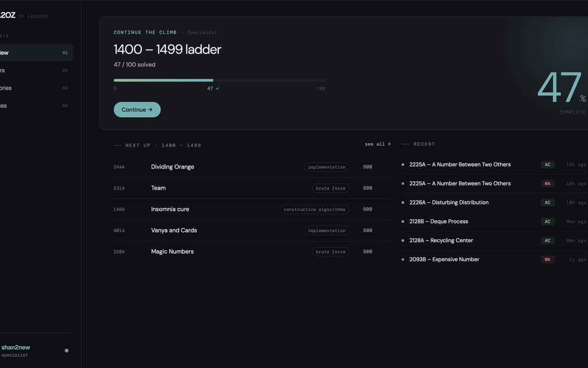Open 2226A – Disturbing Distribution submission
Image resolution: width=588 pixels, height=368 pixels.
tap(449, 202)
